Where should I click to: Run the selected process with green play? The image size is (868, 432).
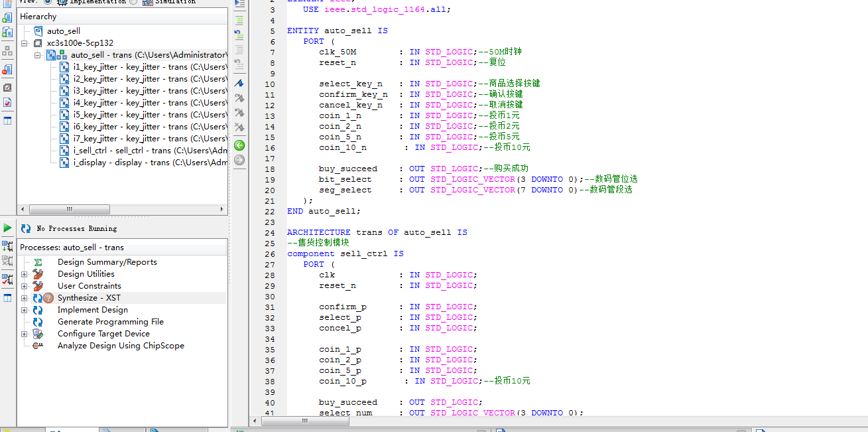coord(7,228)
